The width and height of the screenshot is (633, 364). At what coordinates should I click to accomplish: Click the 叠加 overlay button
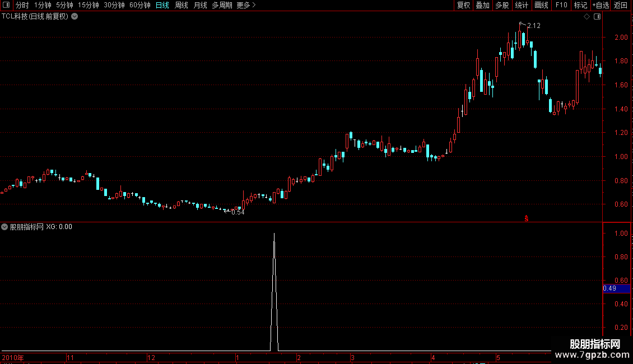tap(482, 5)
